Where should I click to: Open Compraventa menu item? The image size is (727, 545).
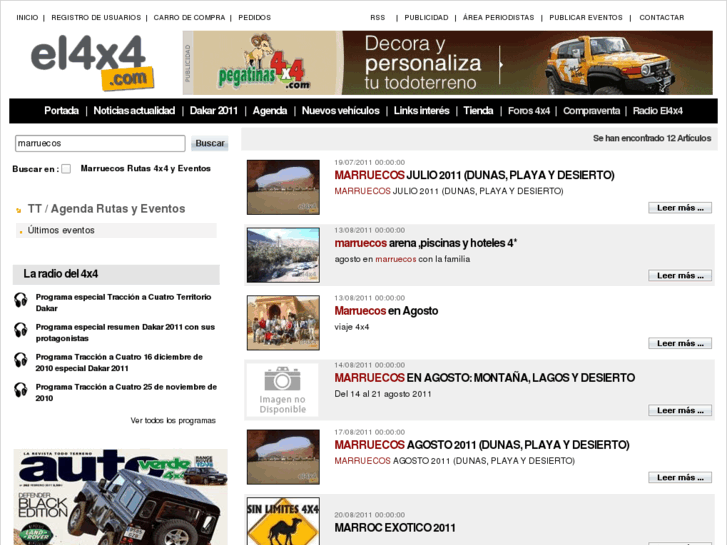[x=591, y=111]
